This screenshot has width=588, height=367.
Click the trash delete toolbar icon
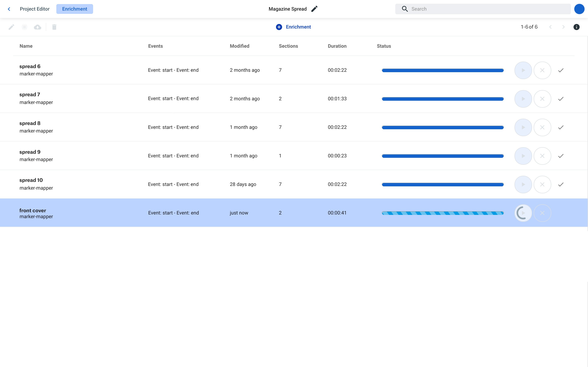(54, 27)
